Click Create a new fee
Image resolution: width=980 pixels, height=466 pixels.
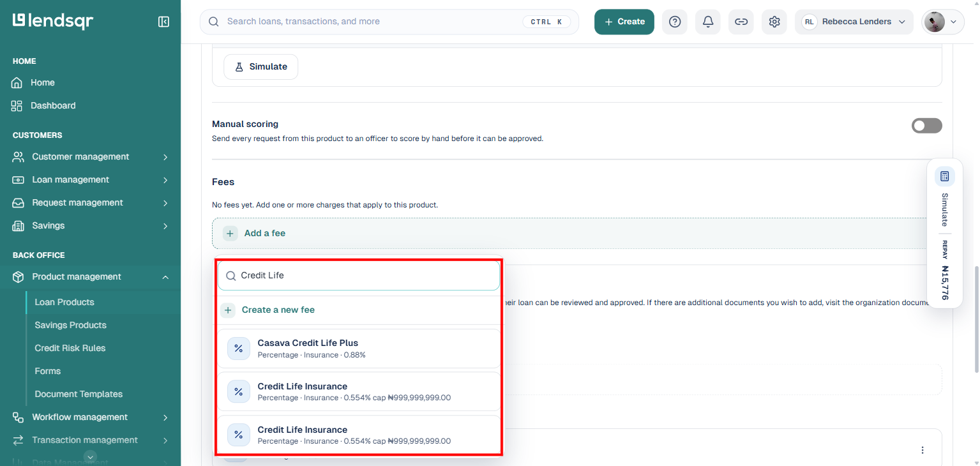278,310
